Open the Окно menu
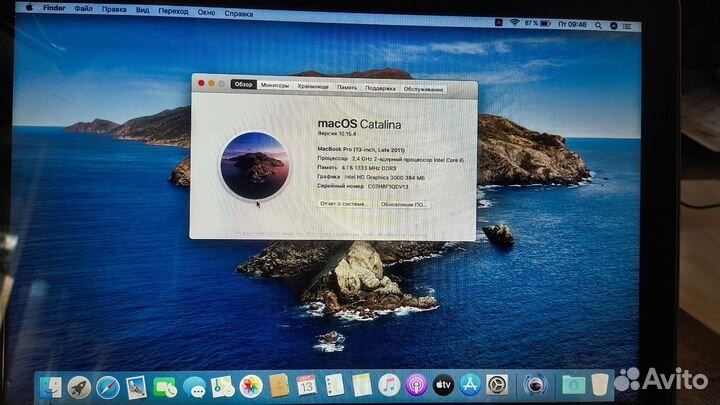 pyautogui.click(x=206, y=12)
